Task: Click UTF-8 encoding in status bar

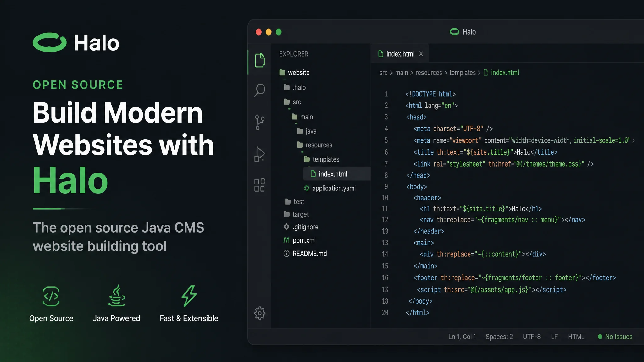Action: [532, 337]
